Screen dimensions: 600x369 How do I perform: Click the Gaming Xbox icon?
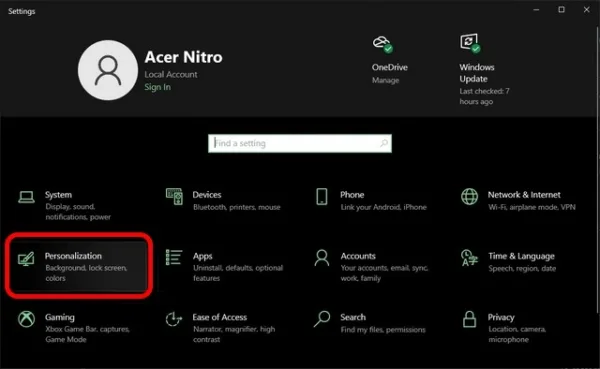pos(26,319)
